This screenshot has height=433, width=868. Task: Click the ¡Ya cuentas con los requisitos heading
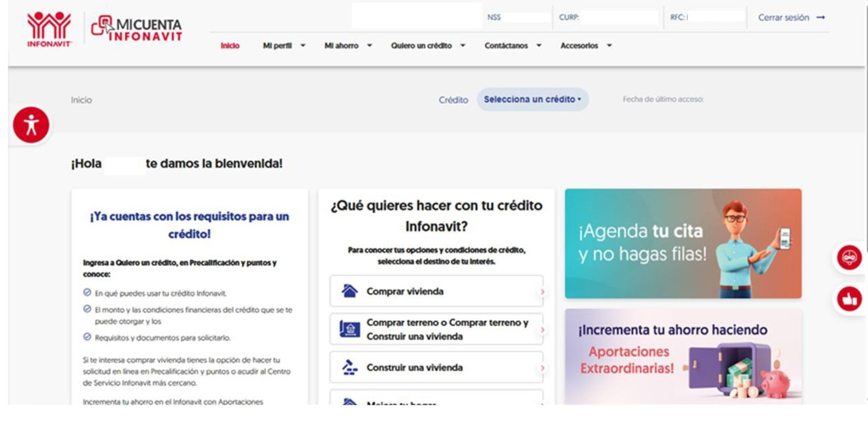click(190, 225)
